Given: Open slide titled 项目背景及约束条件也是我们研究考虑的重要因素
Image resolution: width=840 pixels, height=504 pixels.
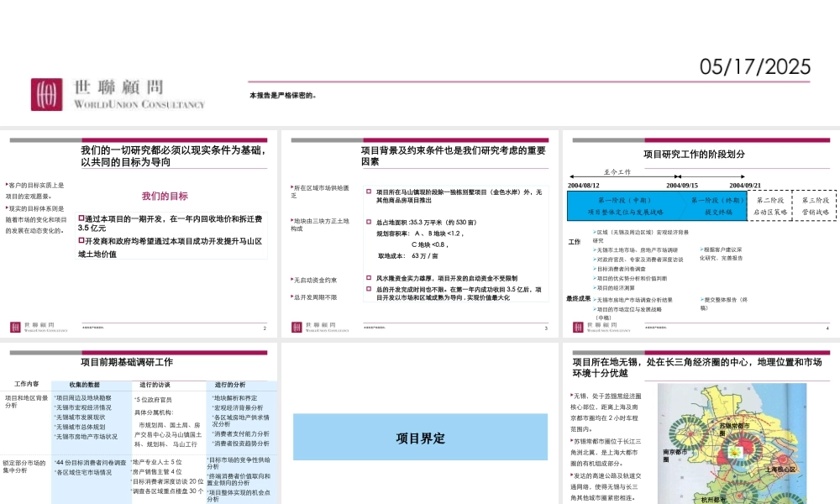Looking at the screenshot, I should point(420,234).
